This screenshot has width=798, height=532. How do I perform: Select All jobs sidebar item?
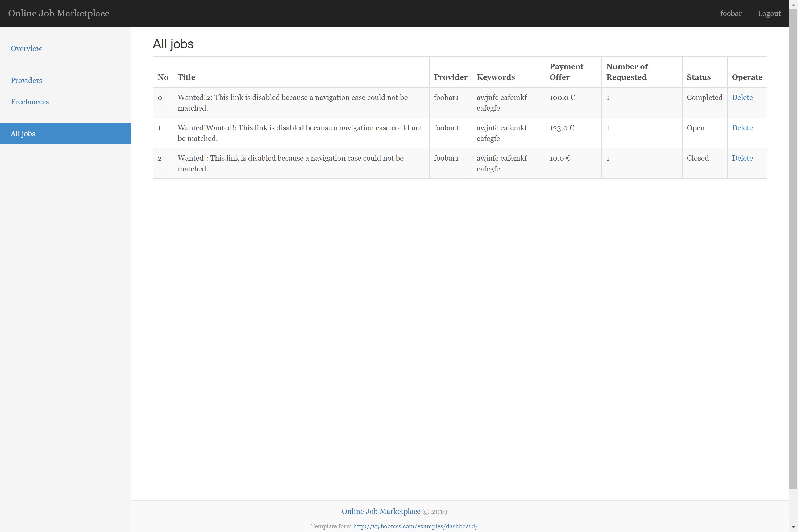pyautogui.click(x=23, y=134)
